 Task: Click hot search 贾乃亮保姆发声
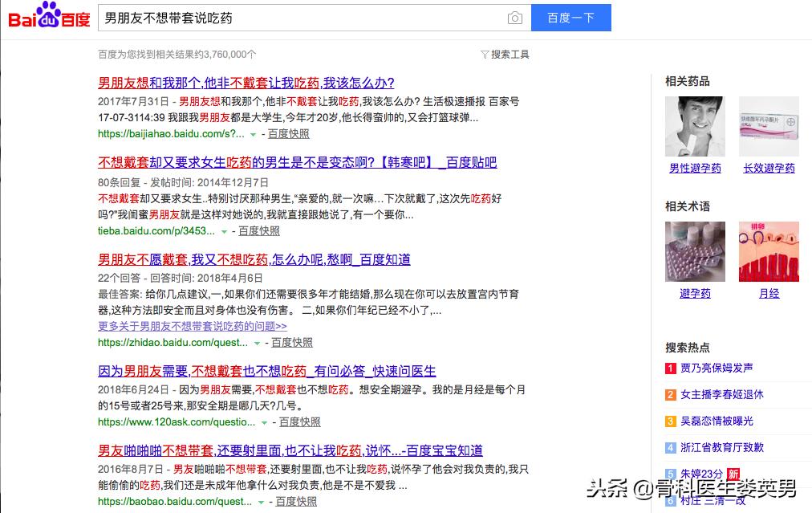pos(717,368)
